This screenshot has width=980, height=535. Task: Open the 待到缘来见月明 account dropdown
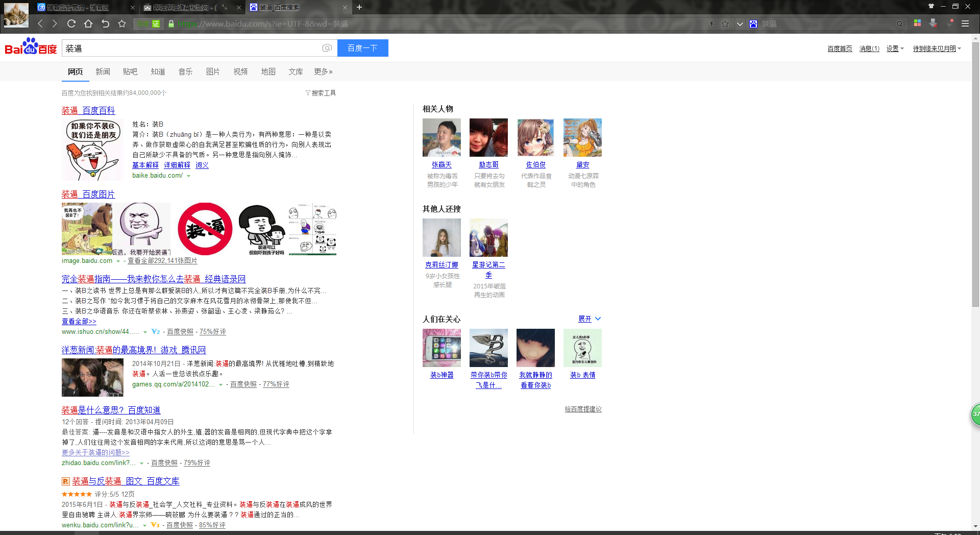pyautogui.click(x=937, y=48)
